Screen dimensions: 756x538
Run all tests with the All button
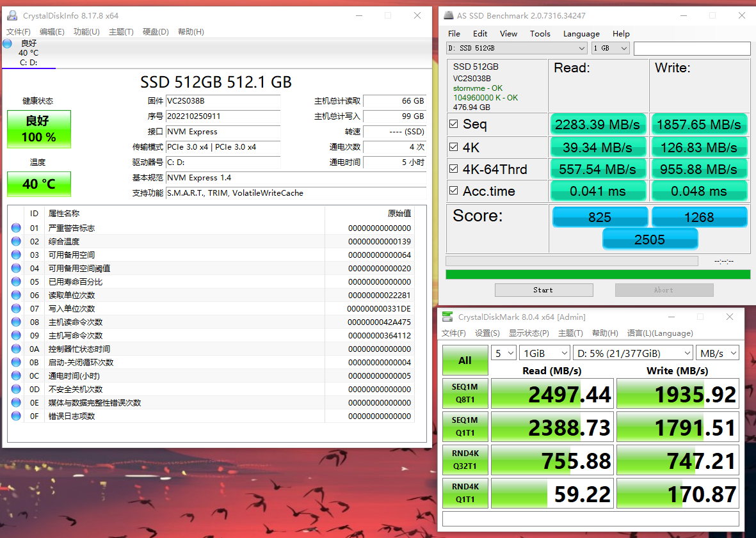(465, 360)
